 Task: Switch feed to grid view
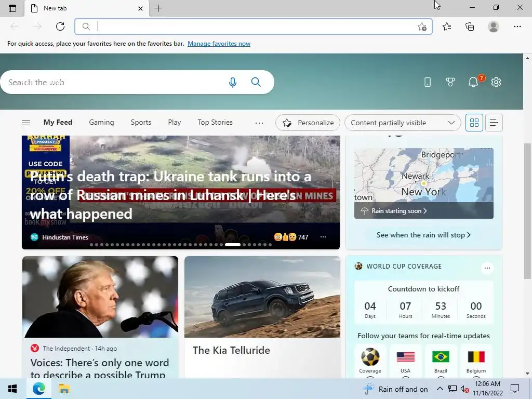pyautogui.click(x=474, y=123)
